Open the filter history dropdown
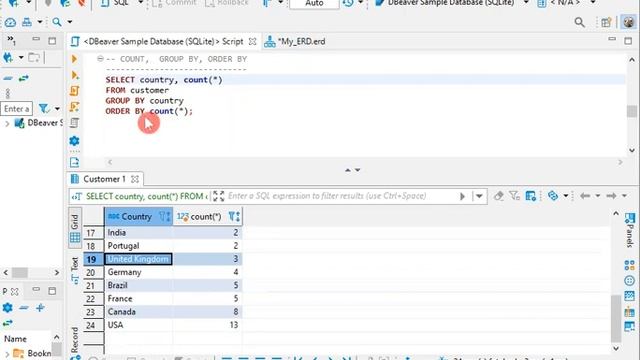This screenshot has width=640, height=360. point(479,196)
